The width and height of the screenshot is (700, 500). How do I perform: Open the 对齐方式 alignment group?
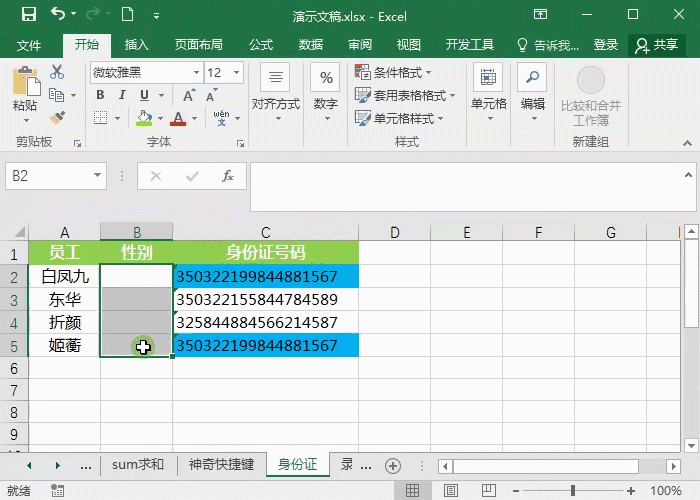tap(276, 93)
